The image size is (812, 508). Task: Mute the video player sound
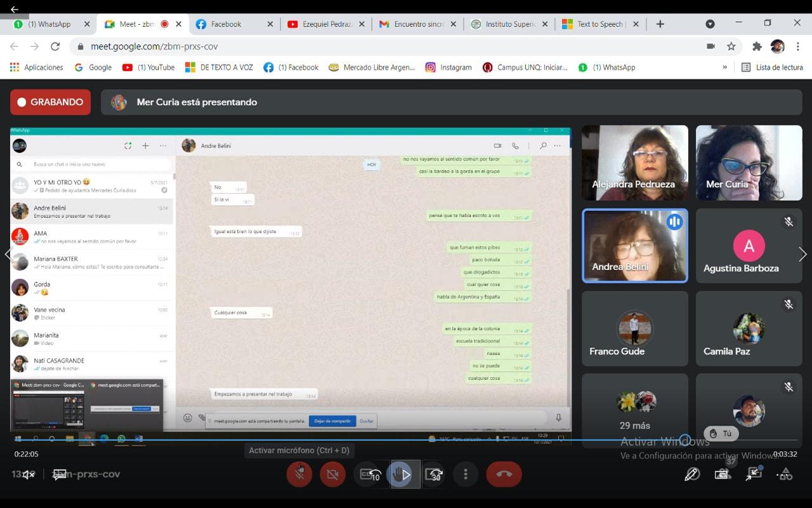[28, 474]
